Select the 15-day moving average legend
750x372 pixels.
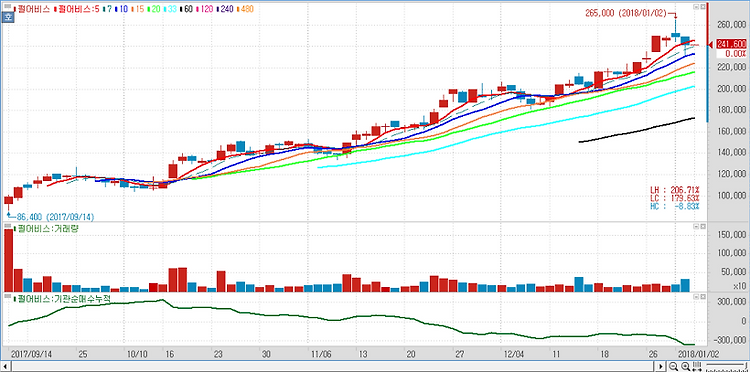point(137,9)
